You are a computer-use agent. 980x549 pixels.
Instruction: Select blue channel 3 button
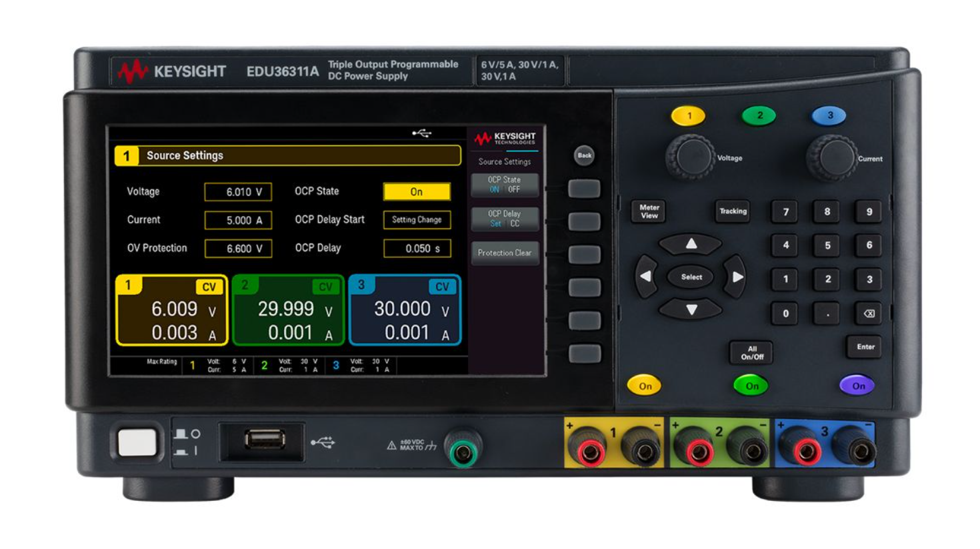[829, 116]
